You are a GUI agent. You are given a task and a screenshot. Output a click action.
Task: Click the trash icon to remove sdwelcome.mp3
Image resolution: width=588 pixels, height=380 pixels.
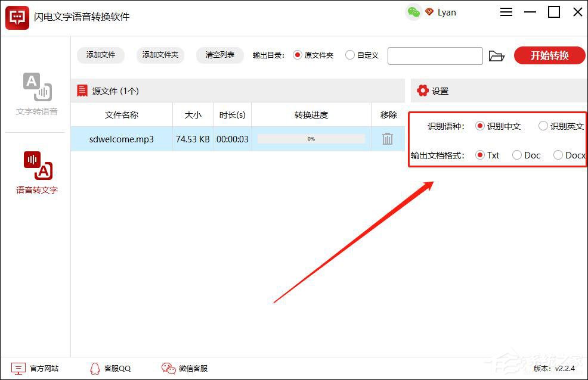(x=388, y=139)
